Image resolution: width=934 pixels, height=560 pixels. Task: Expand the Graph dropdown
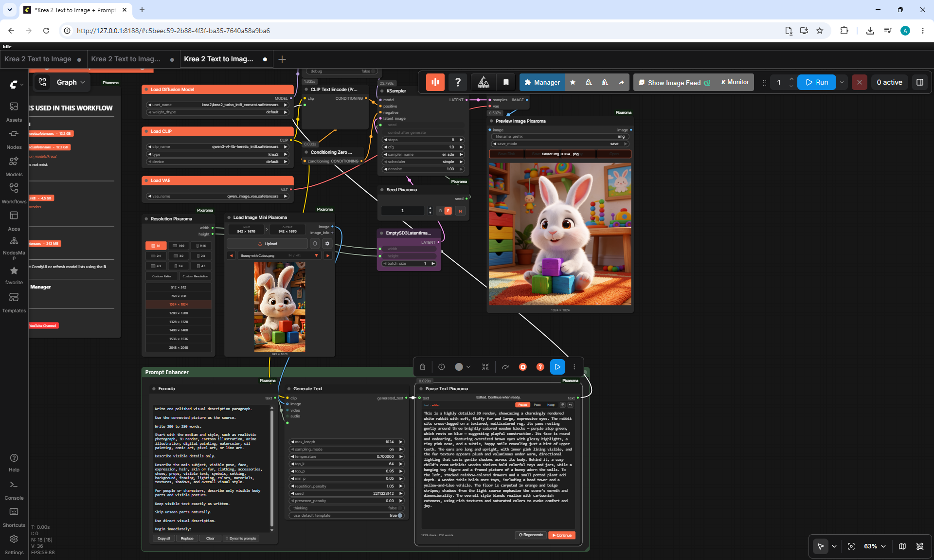[x=71, y=82]
